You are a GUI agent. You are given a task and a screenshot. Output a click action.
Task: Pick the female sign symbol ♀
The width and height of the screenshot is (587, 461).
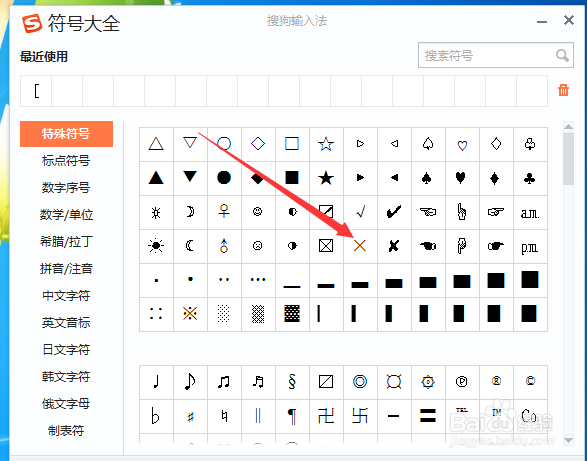[x=224, y=212]
